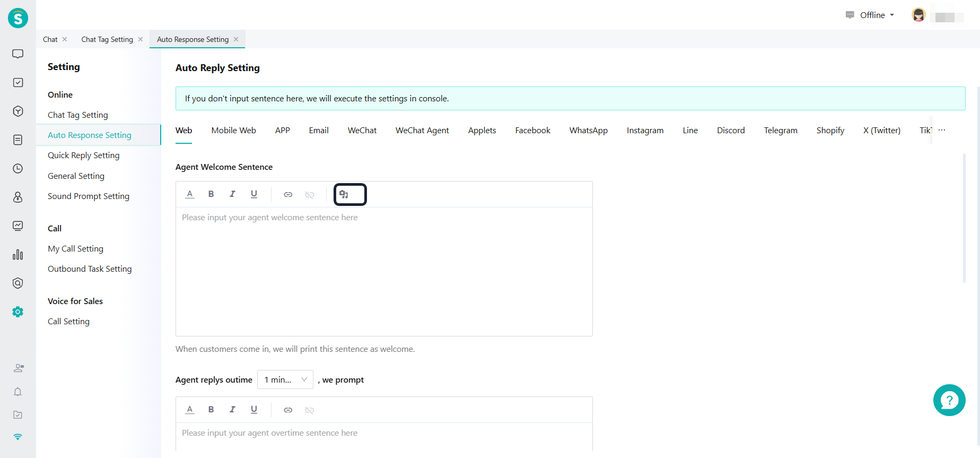Show more channel tabs via ellipsis
This screenshot has width=980, height=458.
click(x=942, y=130)
